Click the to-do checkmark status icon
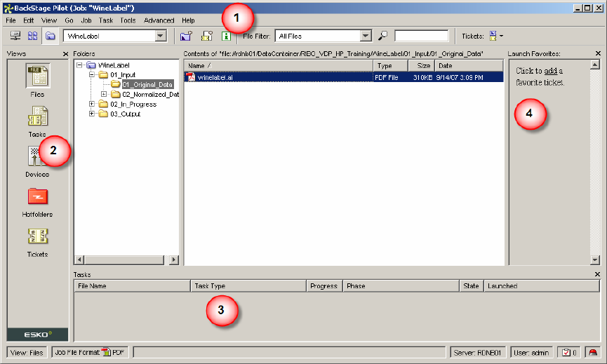Viewport: 607px width, 364px height. tap(566, 352)
